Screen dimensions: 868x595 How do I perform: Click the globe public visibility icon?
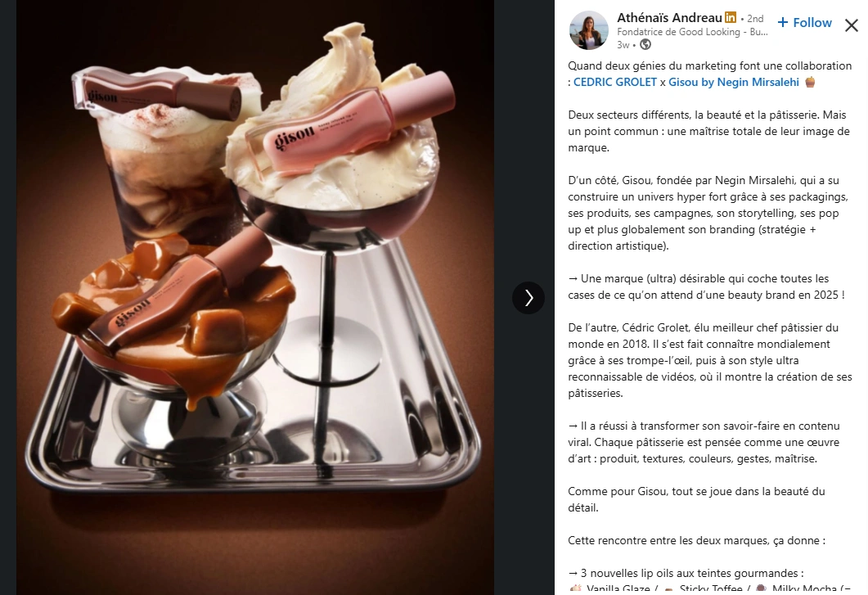[645, 45]
